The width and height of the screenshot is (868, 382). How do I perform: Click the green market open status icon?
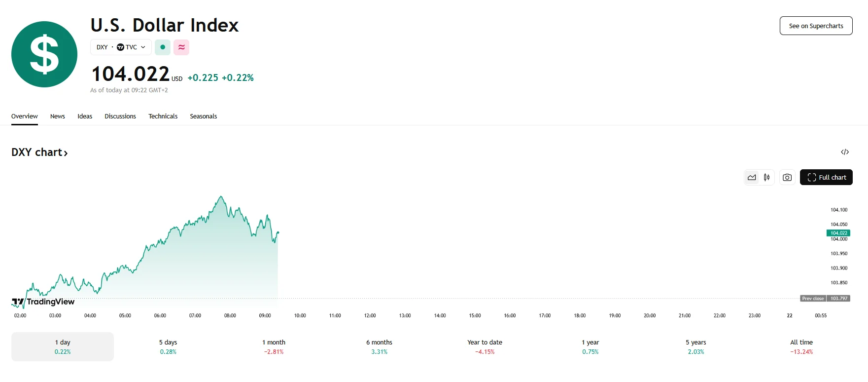pos(163,47)
